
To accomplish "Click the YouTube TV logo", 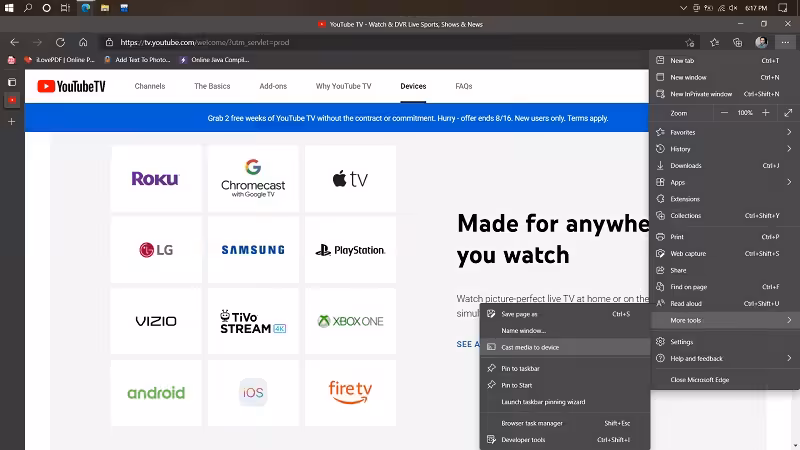I will tap(71, 86).
